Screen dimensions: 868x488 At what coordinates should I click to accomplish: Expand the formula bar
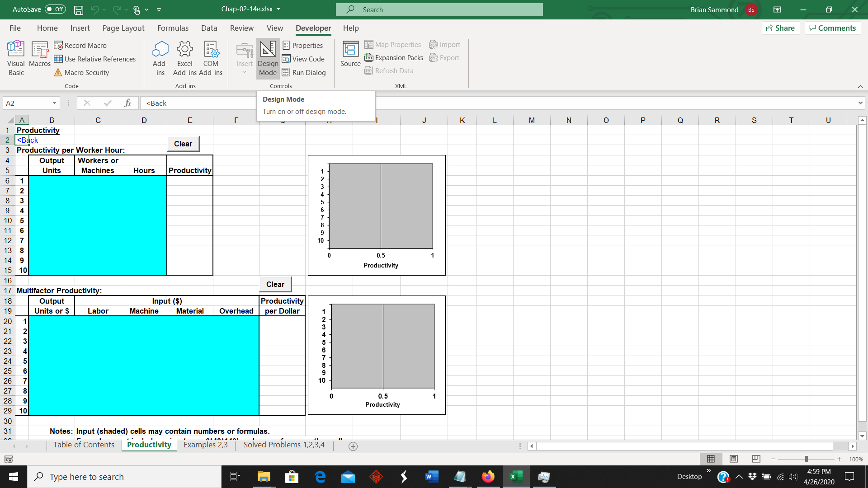coord(860,103)
